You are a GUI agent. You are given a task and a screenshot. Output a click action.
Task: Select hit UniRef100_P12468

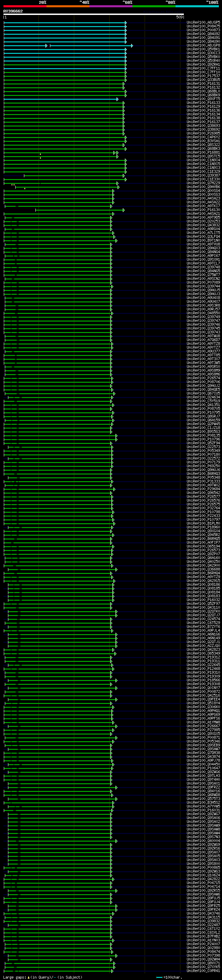(x=203, y=669)
